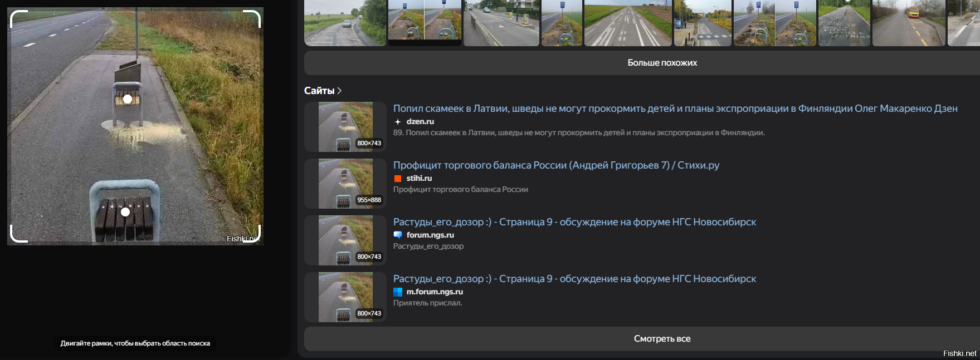Click the forum.ngs.ru speech bubble favicon
Viewport: 980px width, 360px height.
(398, 235)
